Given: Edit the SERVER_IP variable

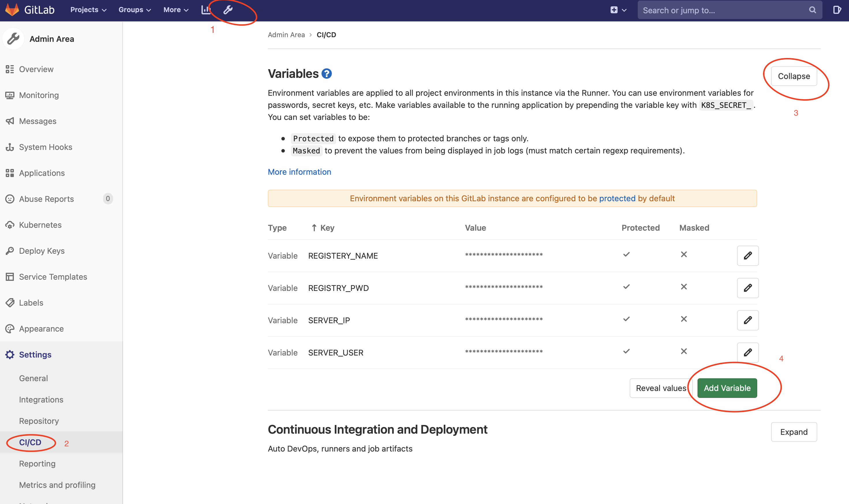Looking at the screenshot, I should tap(748, 320).
